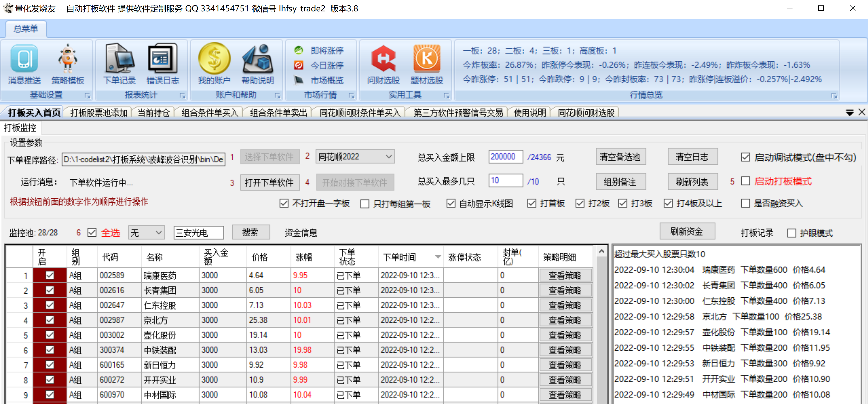This screenshot has width=868, height=404.
Task: Switch to 当前持仓 tab
Action: [x=154, y=112]
